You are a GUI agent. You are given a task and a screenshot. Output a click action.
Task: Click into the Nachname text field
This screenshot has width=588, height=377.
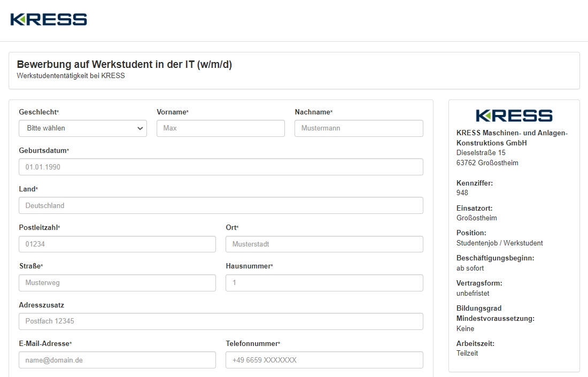point(358,128)
